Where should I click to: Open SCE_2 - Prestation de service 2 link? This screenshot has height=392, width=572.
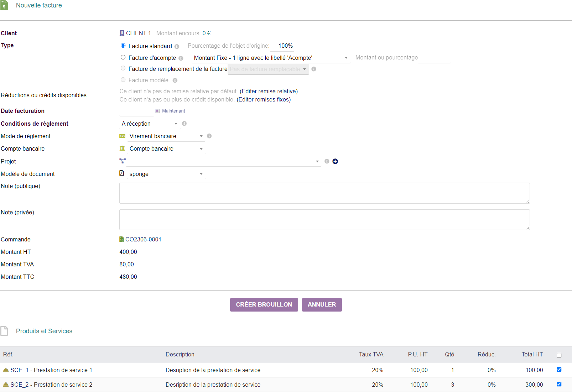point(51,385)
